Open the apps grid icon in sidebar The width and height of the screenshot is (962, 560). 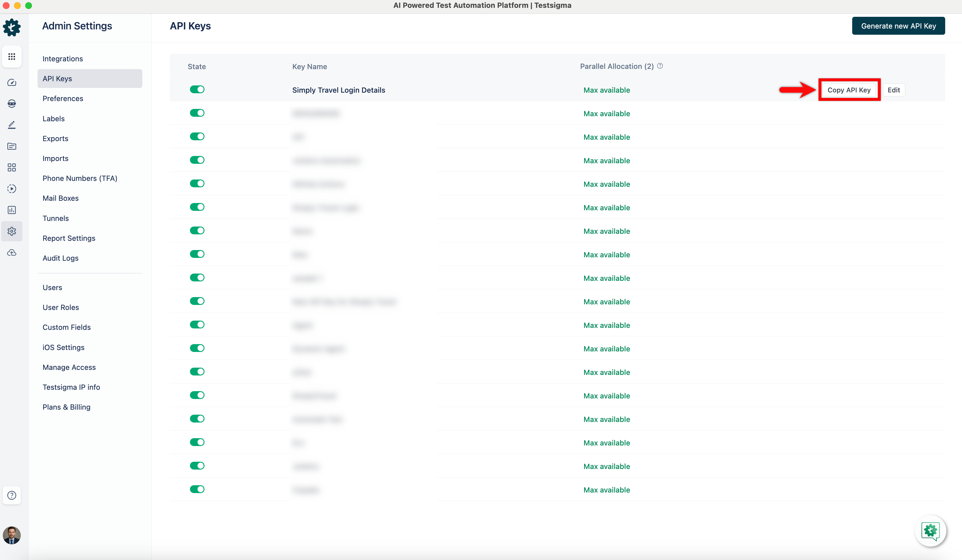(12, 57)
